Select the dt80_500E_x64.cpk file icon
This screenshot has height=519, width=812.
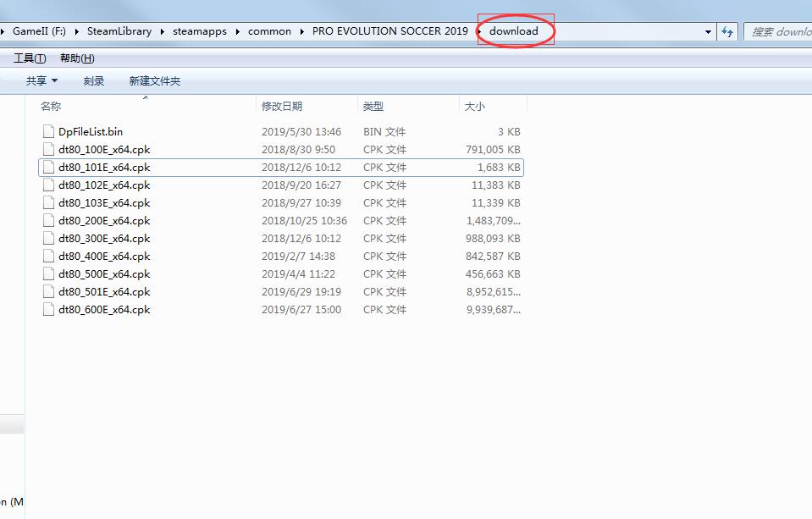click(48, 274)
